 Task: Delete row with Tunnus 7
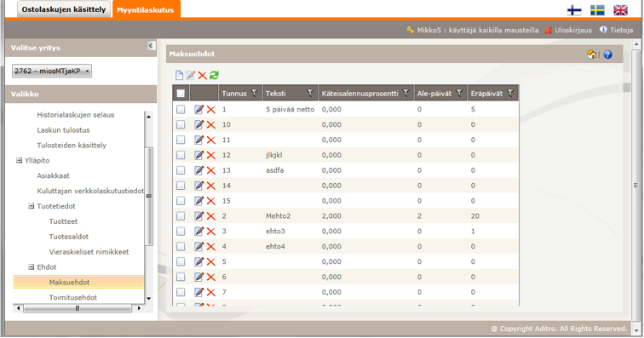(x=210, y=291)
